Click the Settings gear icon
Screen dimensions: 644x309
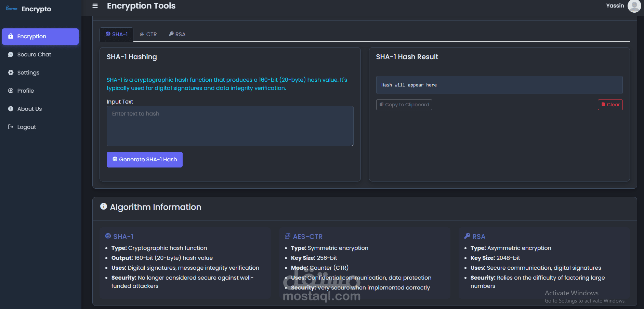pyautogui.click(x=11, y=73)
